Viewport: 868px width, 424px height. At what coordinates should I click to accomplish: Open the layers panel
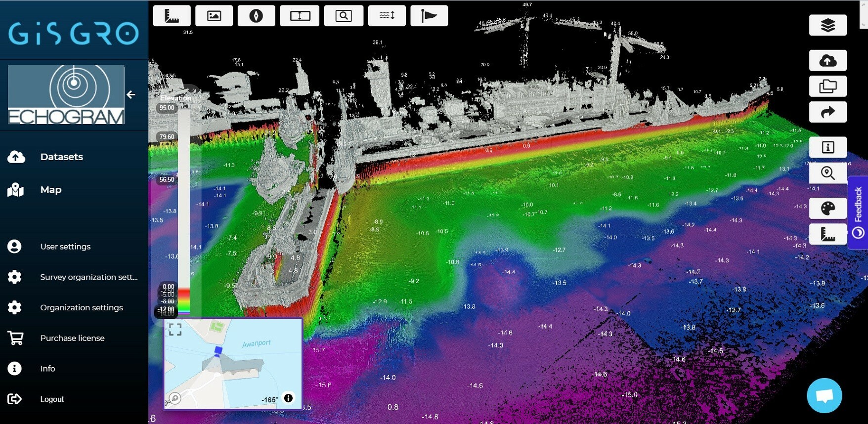pos(827,25)
